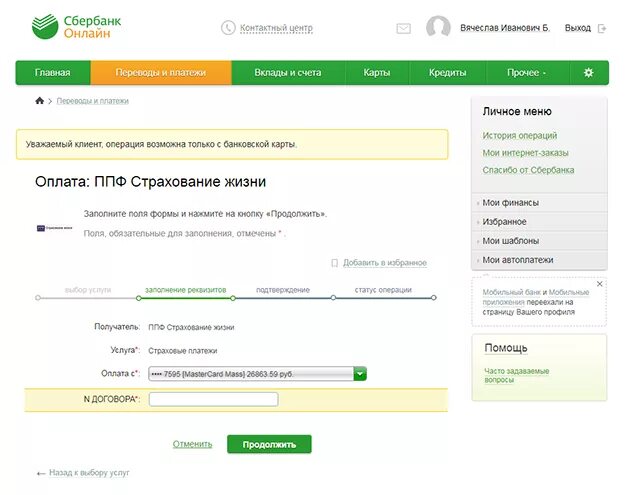Click Назад к выбору услуг link

click(89, 473)
